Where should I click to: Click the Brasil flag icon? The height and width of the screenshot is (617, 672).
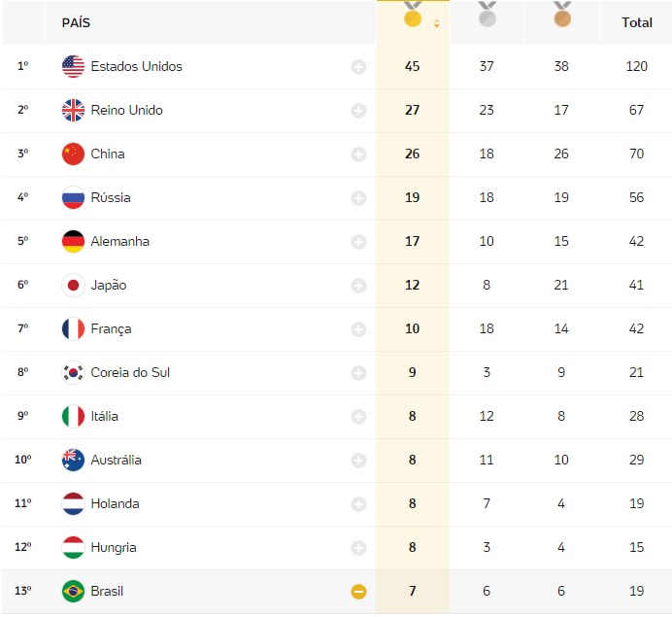point(73,592)
